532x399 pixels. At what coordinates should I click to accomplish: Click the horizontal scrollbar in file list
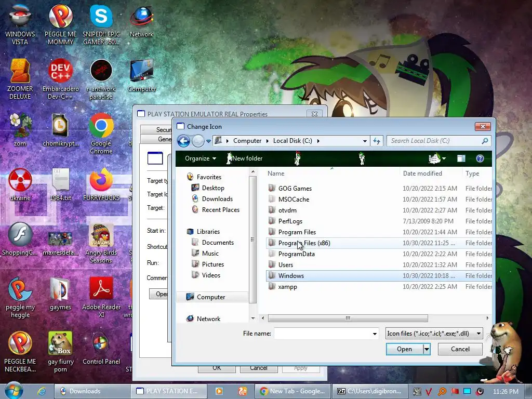(348, 318)
